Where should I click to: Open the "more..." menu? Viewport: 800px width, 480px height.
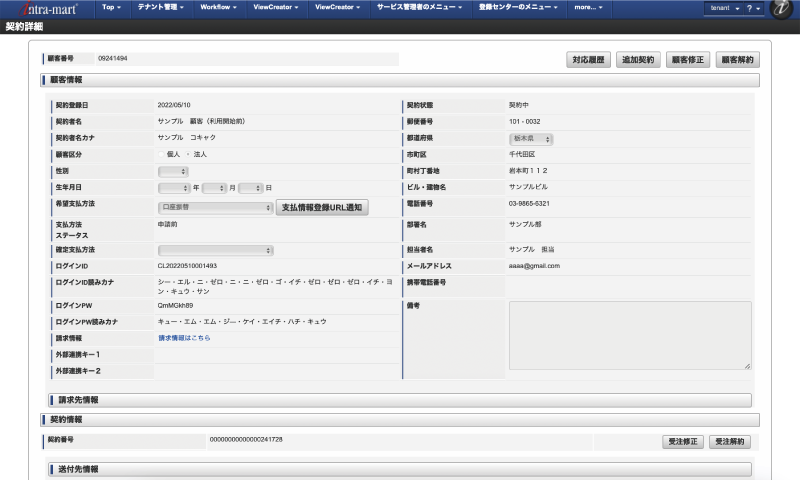588,8
